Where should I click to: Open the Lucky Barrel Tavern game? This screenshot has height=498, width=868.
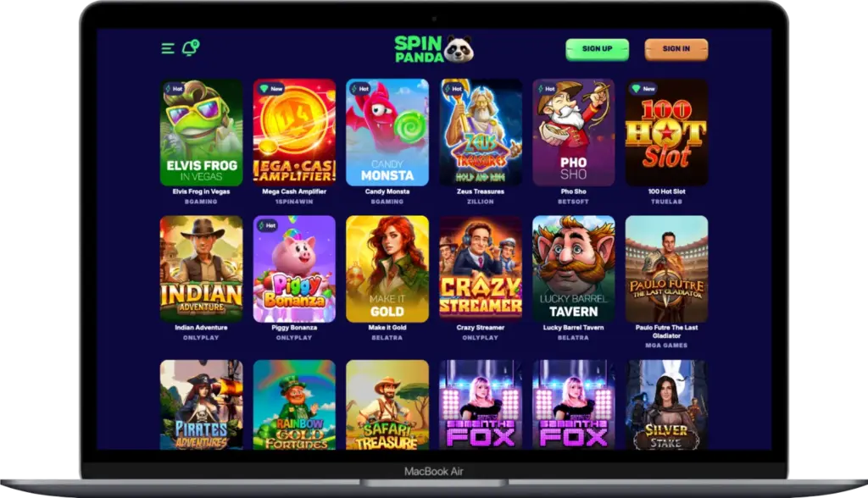point(574,269)
